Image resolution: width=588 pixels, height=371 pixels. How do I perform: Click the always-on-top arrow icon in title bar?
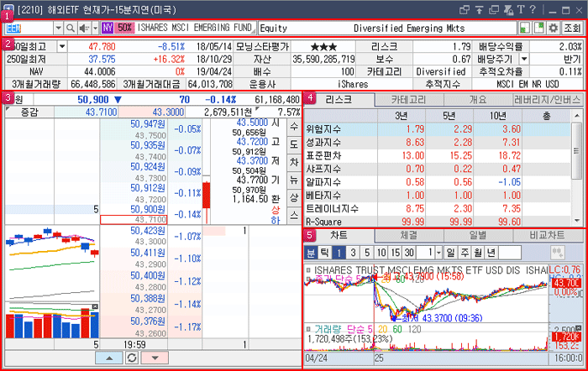pos(480,10)
